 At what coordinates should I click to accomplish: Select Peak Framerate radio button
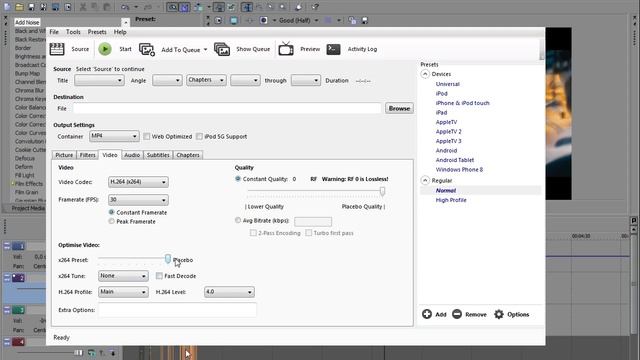tap(111, 221)
